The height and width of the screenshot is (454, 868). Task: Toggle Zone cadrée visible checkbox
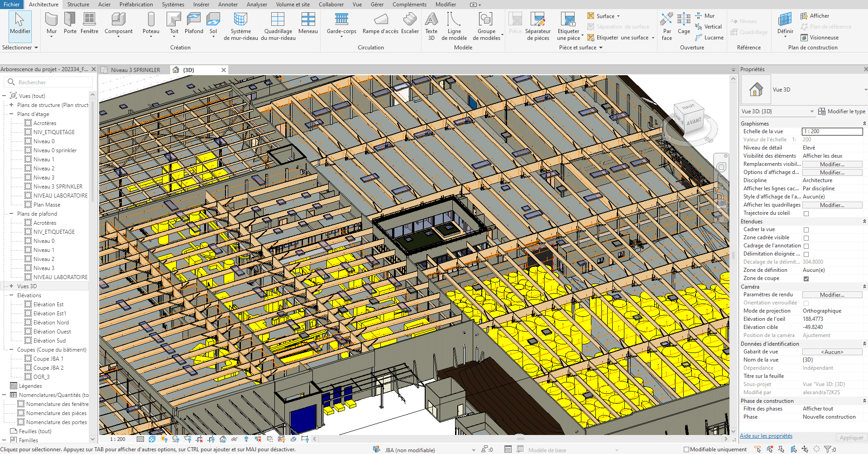coord(806,238)
